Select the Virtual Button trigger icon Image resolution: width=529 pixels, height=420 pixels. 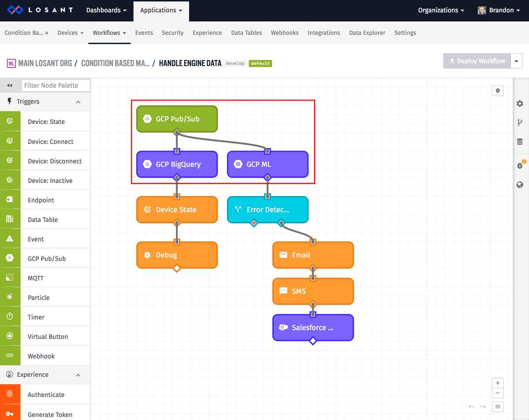[x=10, y=336]
